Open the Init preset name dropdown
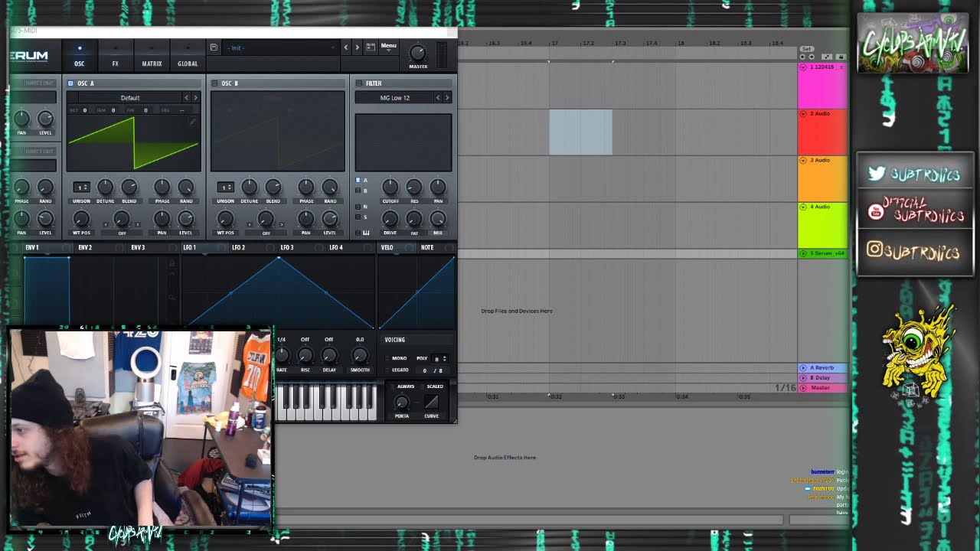Viewport: 980px width, 551px height. pyautogui.click(x=281, y=47)
